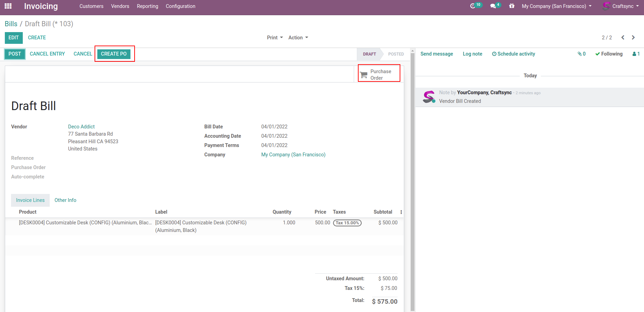Toggle the Following subscription status
This screenshot has width=644, height=312.
pyautogui.click(x=609, y=54)
